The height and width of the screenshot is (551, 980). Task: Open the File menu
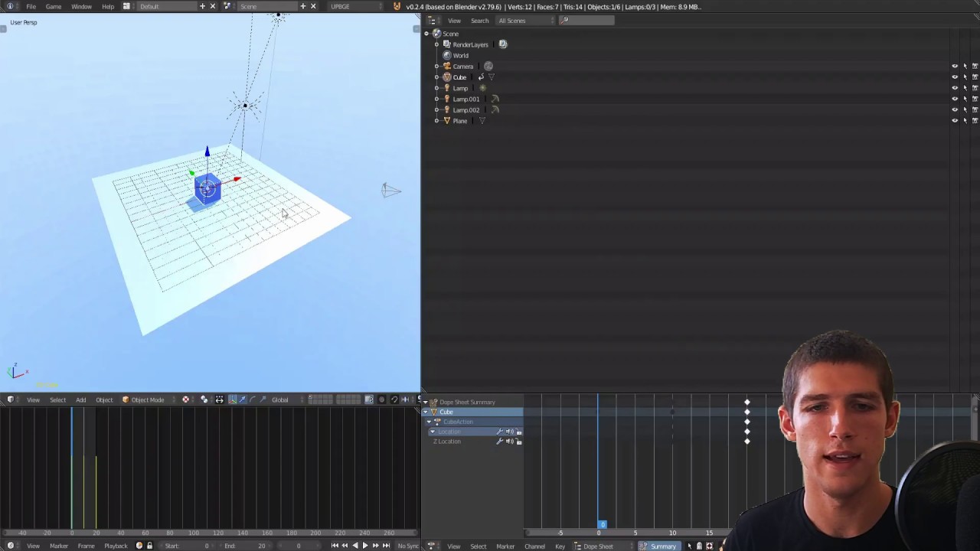pos(31,6)
